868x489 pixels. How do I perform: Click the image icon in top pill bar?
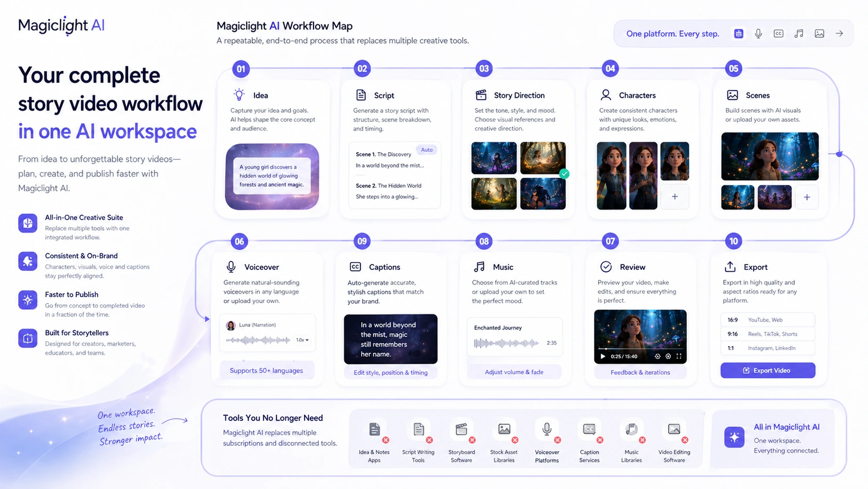click(x=819, y=34)
